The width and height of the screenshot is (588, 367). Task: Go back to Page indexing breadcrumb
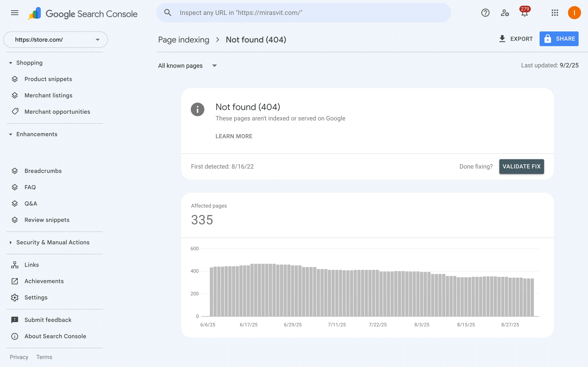click(x=183, y=39)
